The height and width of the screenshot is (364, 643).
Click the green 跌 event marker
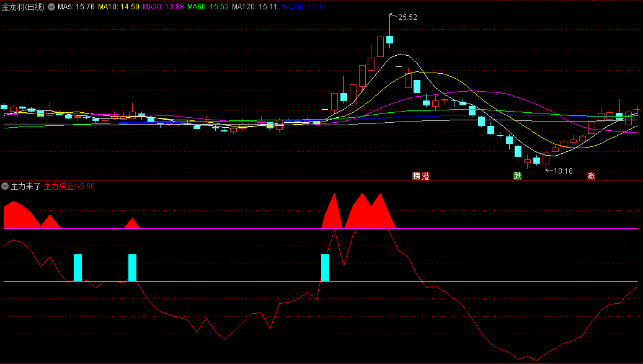517,176
